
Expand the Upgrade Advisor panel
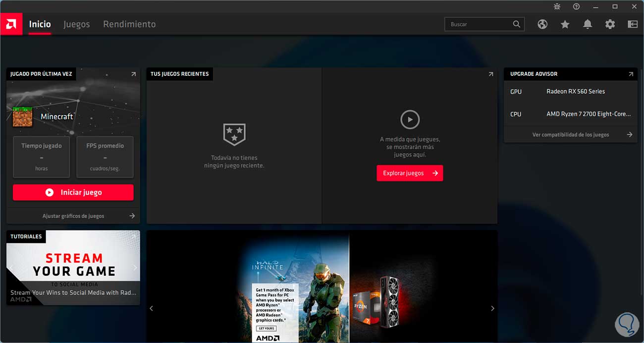pyautogui.click(x=631, y=74)
